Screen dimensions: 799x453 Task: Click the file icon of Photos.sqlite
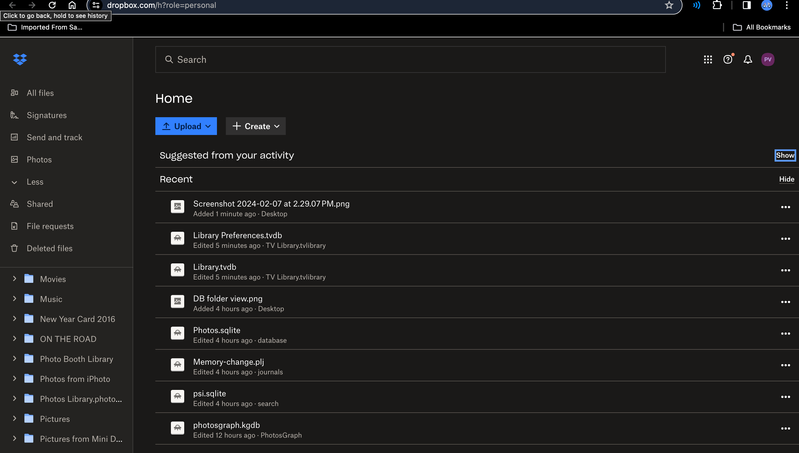177,333
